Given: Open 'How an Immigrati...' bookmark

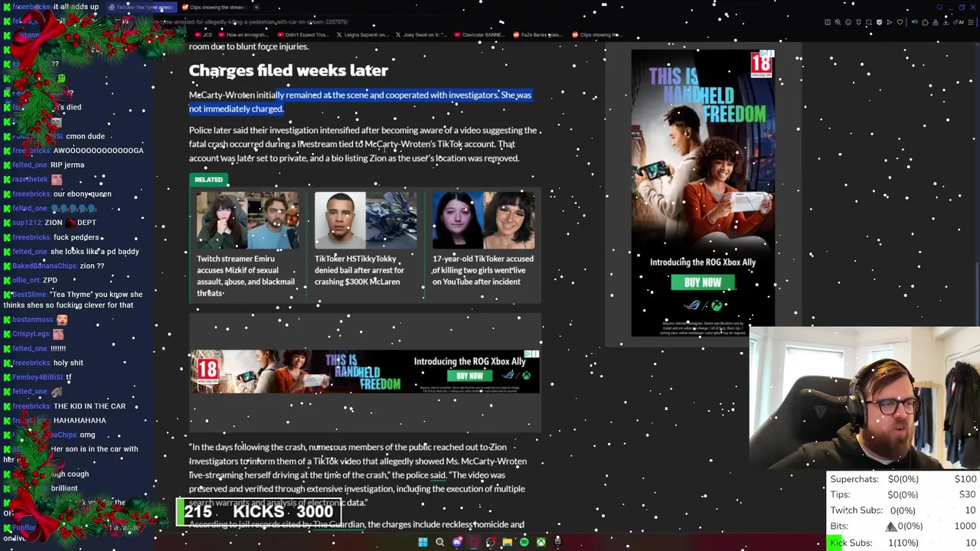Looking at the screenshot, I should pos(244,34).
